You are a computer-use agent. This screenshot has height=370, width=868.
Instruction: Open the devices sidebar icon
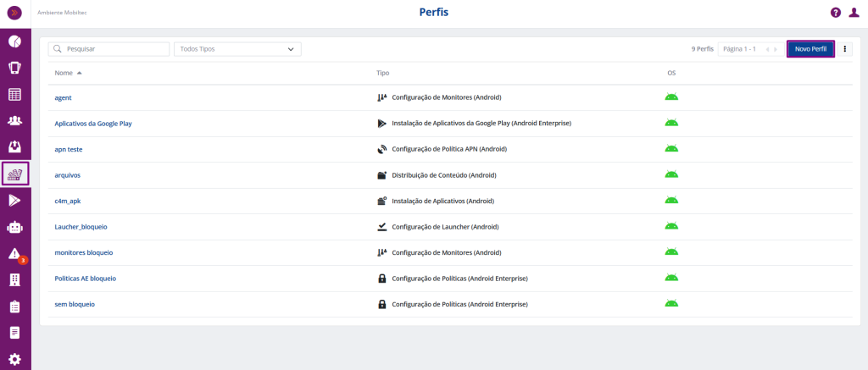[x=14, y=68]
